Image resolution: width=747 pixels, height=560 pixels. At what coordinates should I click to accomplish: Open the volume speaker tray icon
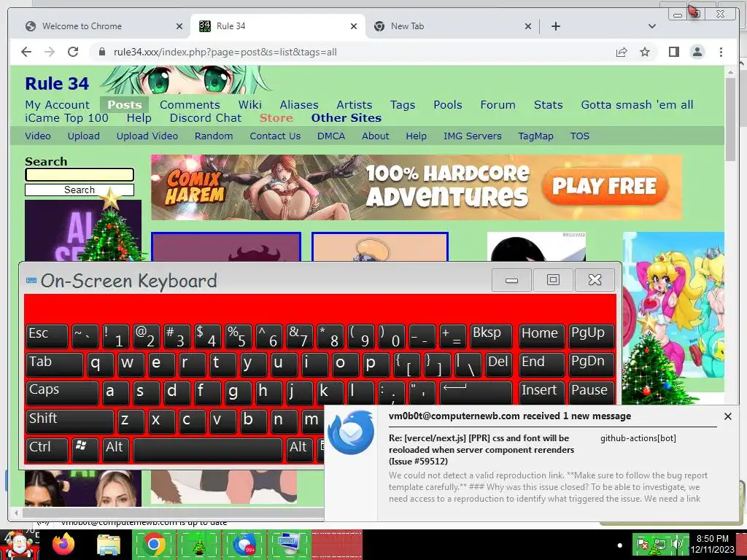click(x=677, y=545)
